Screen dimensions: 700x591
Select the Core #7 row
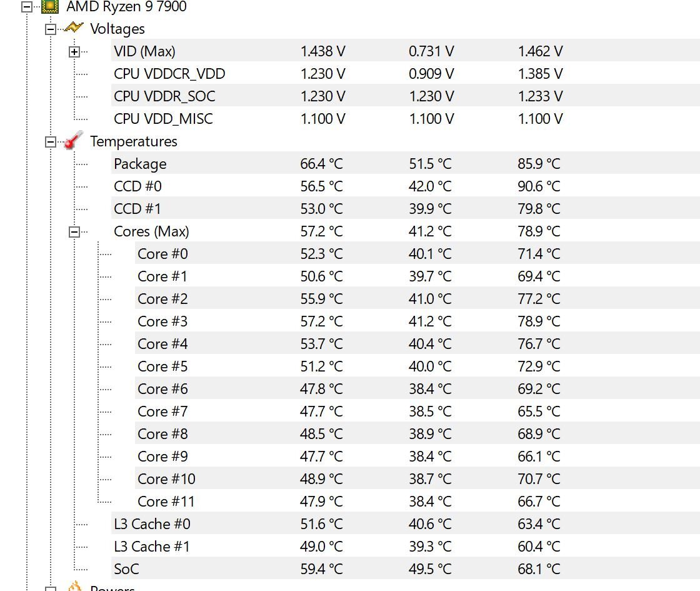pyautogui.click(x=417, y=411)
